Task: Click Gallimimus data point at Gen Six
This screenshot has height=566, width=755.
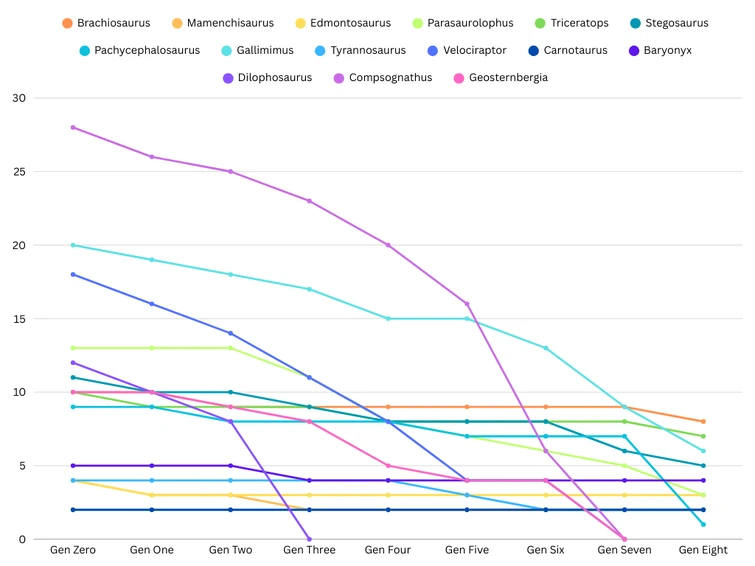Action: (x=546, y=348)
